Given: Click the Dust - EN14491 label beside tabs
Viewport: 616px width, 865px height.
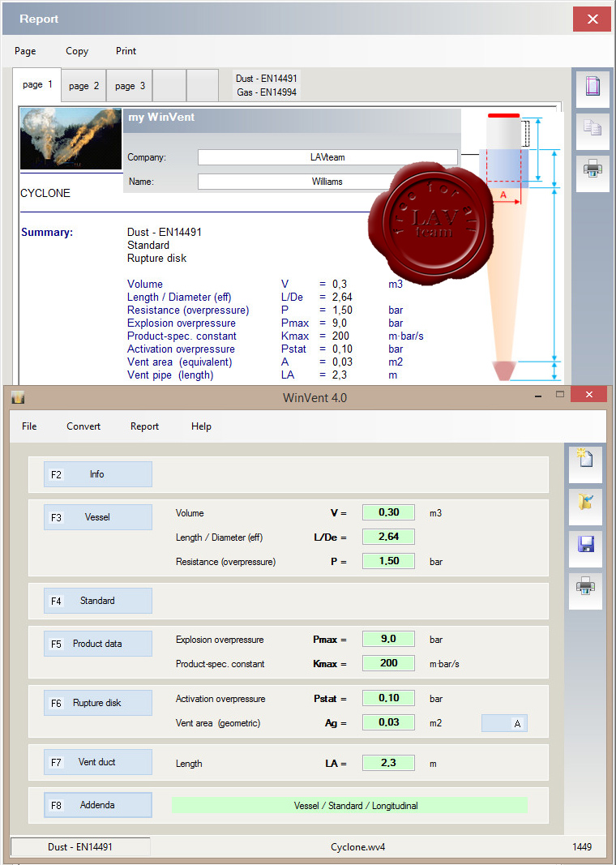Looking at the screenshot, I should [x=267, y=79].
